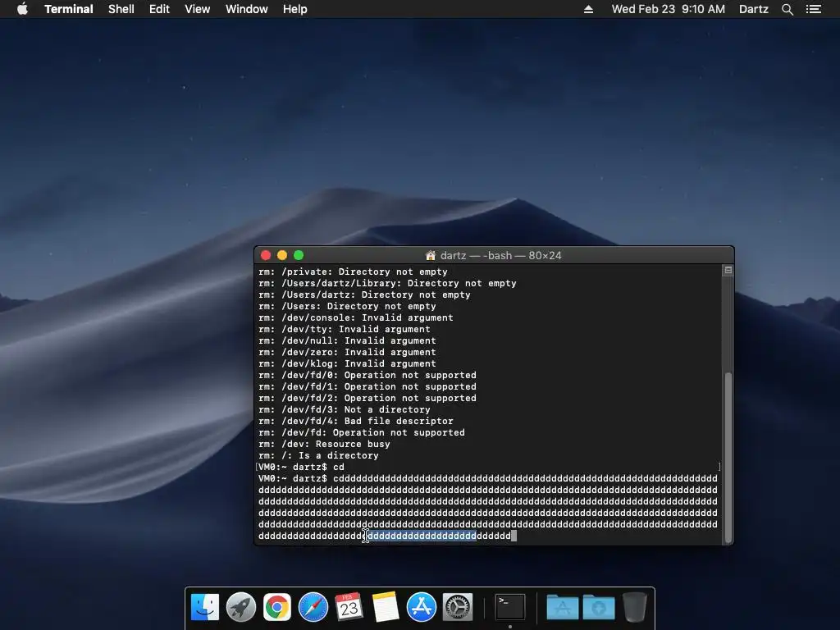
Task: Click the date and time in menu bar
Action: 668,9
